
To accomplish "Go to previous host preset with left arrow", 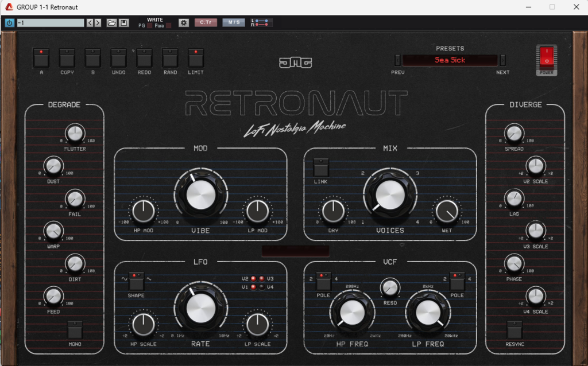I will pyautogui.click(x=90, y=23).
